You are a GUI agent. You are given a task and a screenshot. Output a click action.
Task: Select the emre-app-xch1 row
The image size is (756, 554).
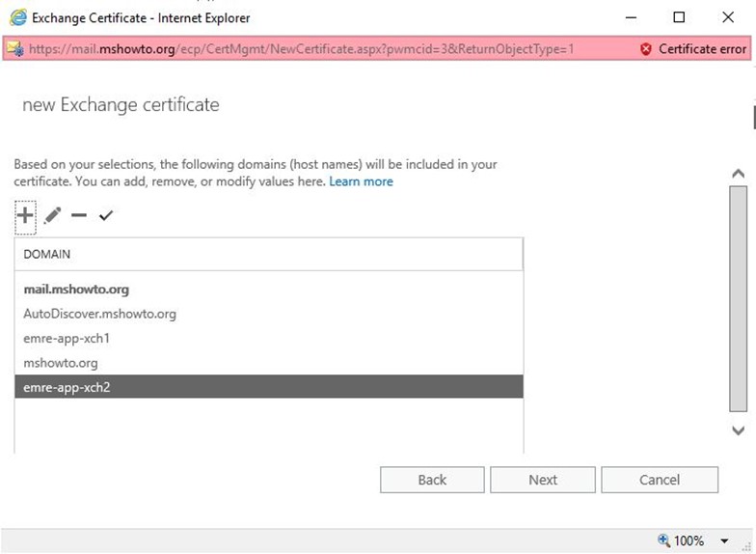[x=268, y=339]
